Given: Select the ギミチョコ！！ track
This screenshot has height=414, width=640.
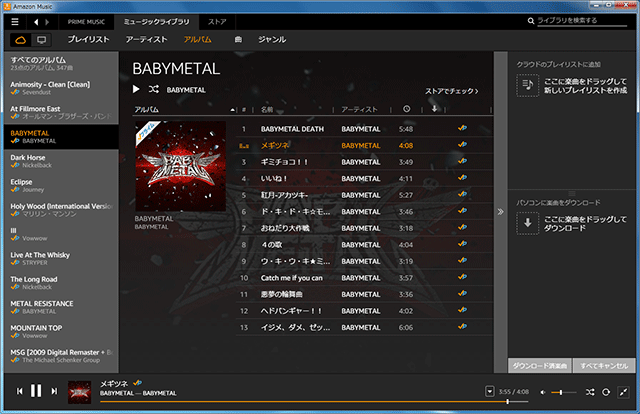Looking at the screenshot, I should 364,162.
